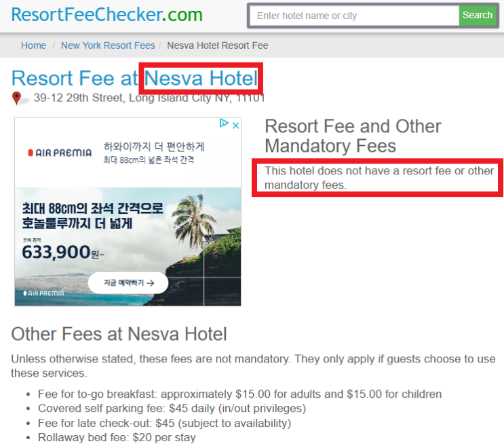Click the small Air Premia watermark logo

pos(43,293)
